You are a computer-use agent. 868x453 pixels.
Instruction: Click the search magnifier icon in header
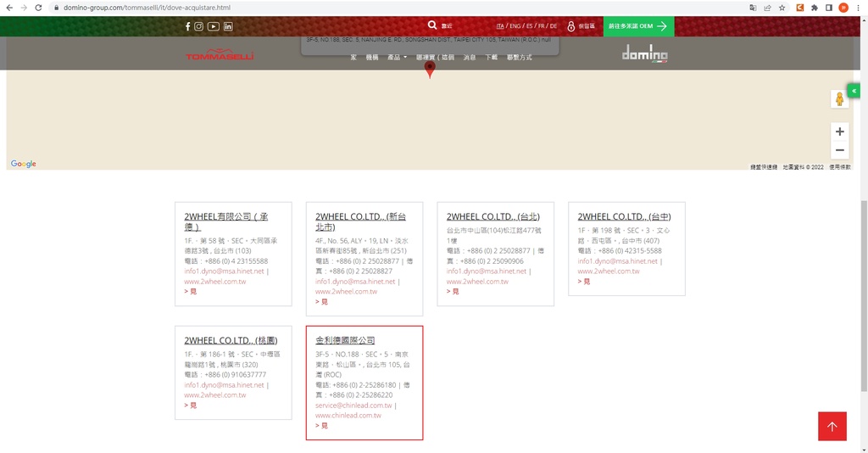(x=433, y=26)
